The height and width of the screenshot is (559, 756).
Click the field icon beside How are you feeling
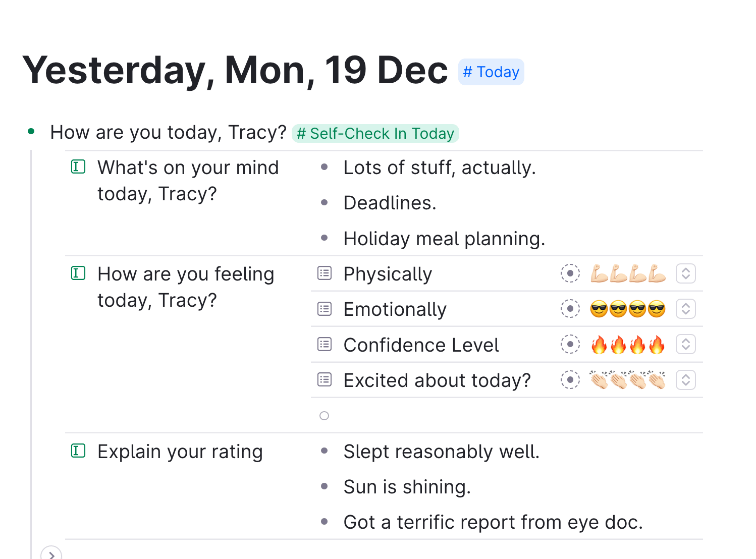point(78,273)
